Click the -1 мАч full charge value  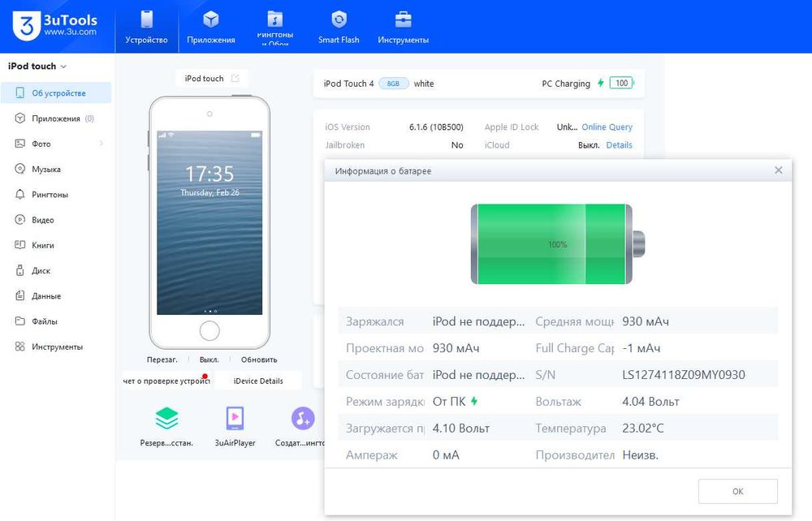pyautogui.click(x=641, y=348)
